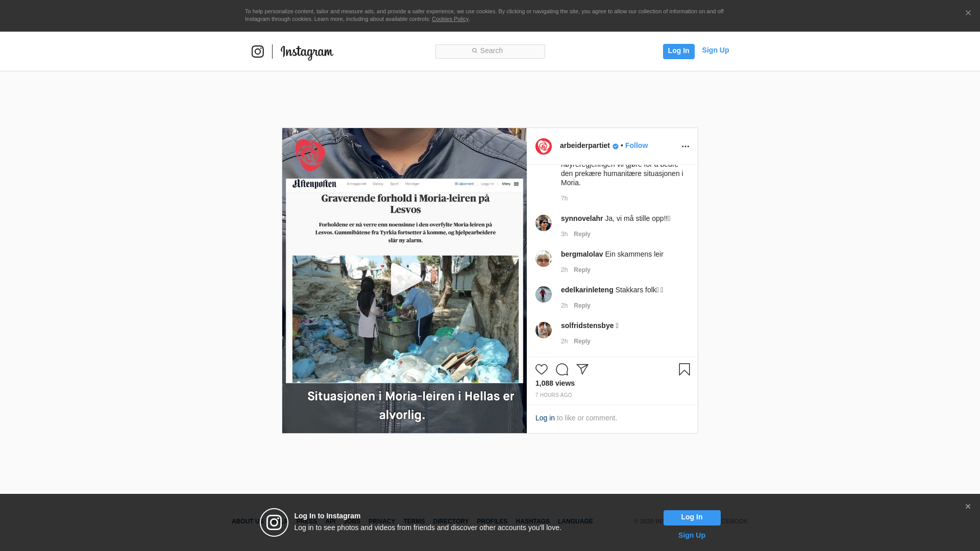This screenshot has height=551, width=980.
Task: Click the Instagram camera glyph logo
Action: pyautogui.click(x=258, y=52)
